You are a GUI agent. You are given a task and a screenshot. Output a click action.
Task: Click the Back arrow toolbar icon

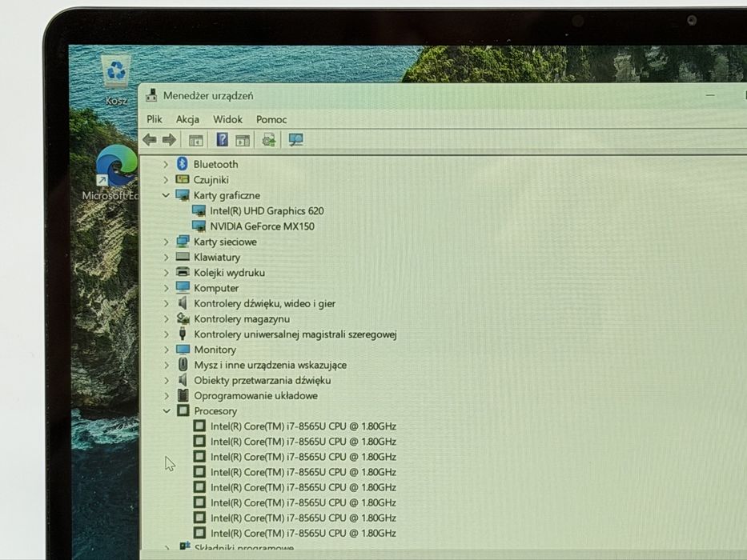click(x=150, y=140)
